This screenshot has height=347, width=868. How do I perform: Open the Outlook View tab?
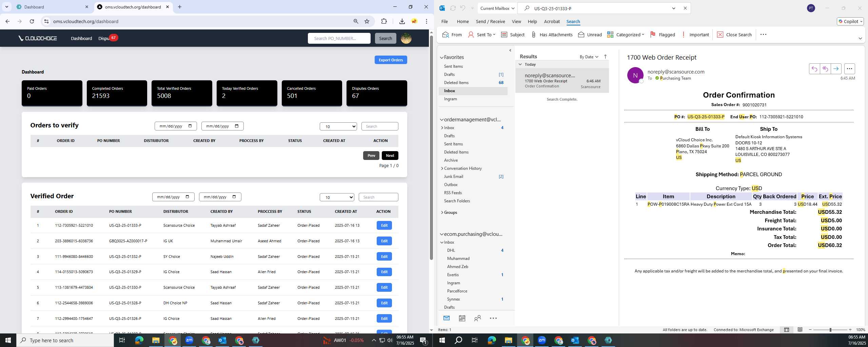[516, 21]
